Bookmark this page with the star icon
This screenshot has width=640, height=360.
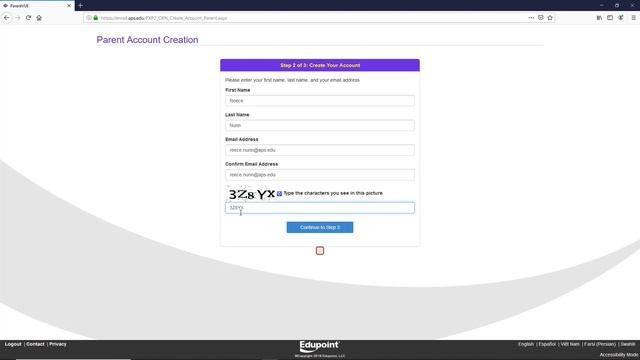[x=550, y=18]
